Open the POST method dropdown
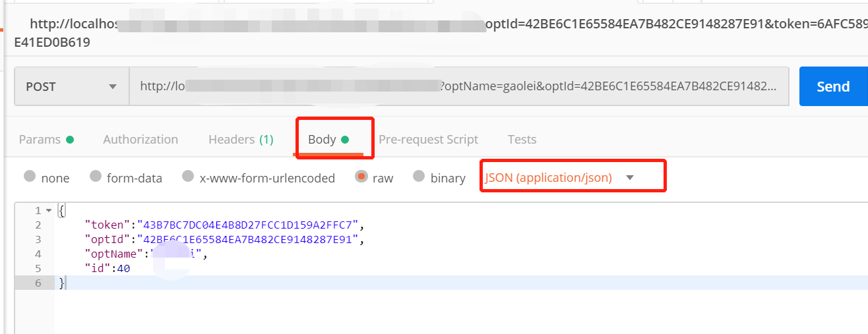 coord(72,86)
